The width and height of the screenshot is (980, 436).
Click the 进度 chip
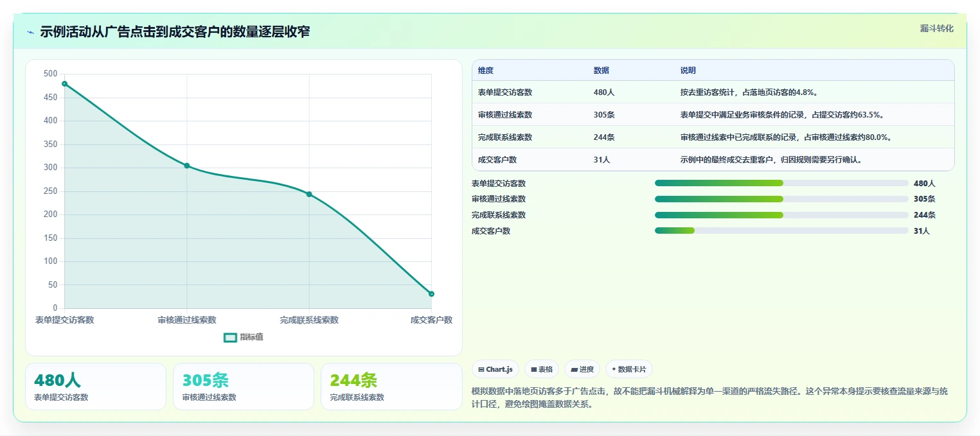tap(582, 369)
